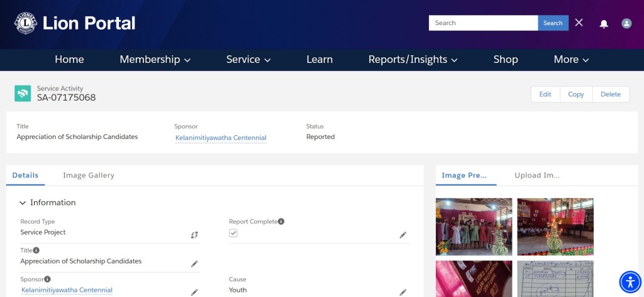Toggle the Report Complete checkbox

233,233
